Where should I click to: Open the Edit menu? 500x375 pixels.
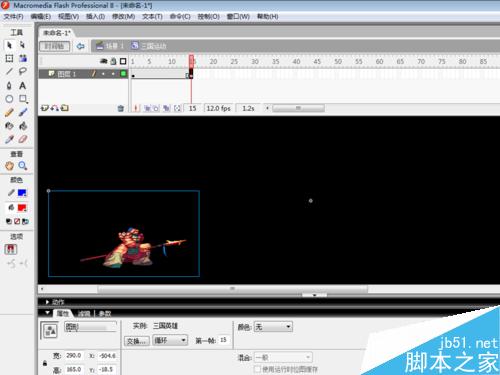[41, 16]
